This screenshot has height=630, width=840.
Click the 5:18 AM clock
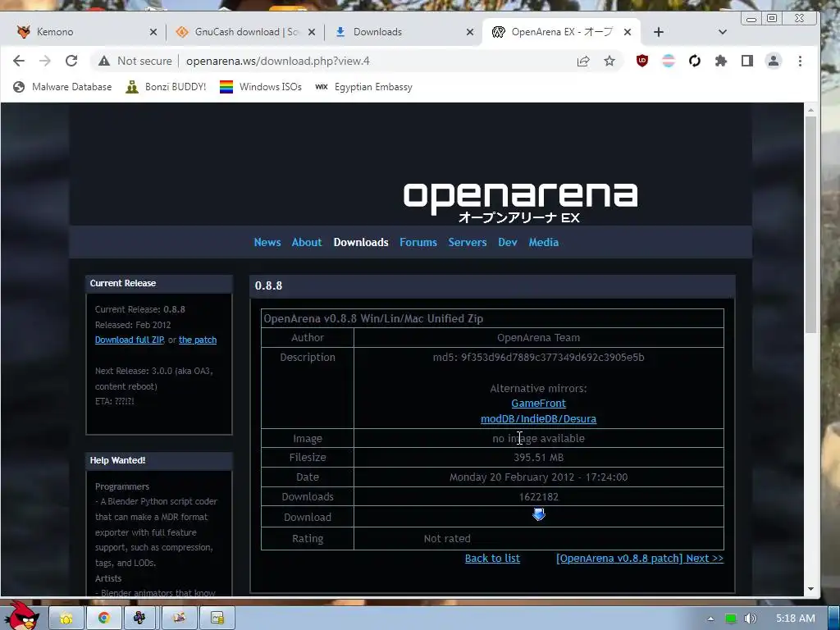pos(796,619)
